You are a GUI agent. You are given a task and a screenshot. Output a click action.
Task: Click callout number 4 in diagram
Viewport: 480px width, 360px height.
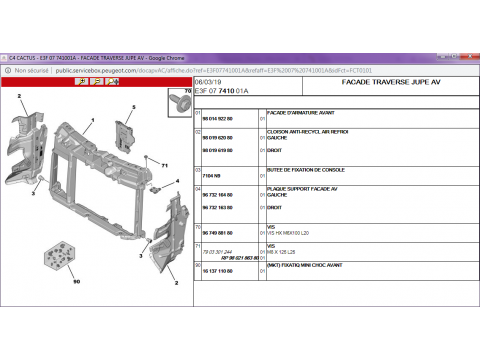(178, 181)
